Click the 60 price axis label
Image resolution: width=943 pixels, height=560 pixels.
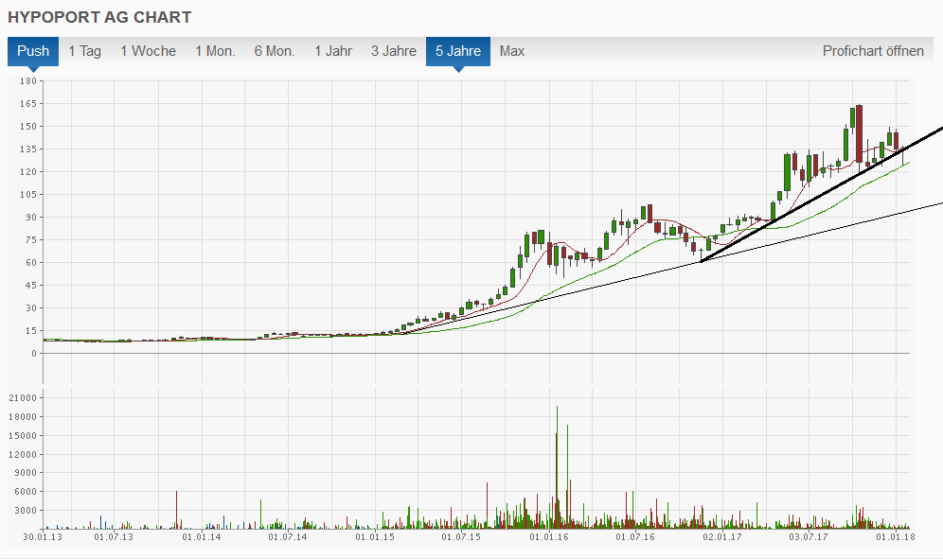(x=30, y=263)
